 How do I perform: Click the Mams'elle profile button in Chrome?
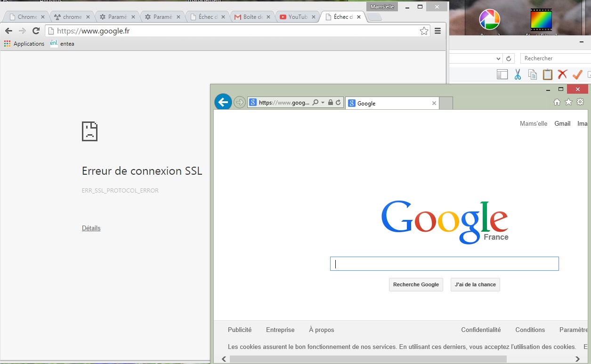point(382,7)
